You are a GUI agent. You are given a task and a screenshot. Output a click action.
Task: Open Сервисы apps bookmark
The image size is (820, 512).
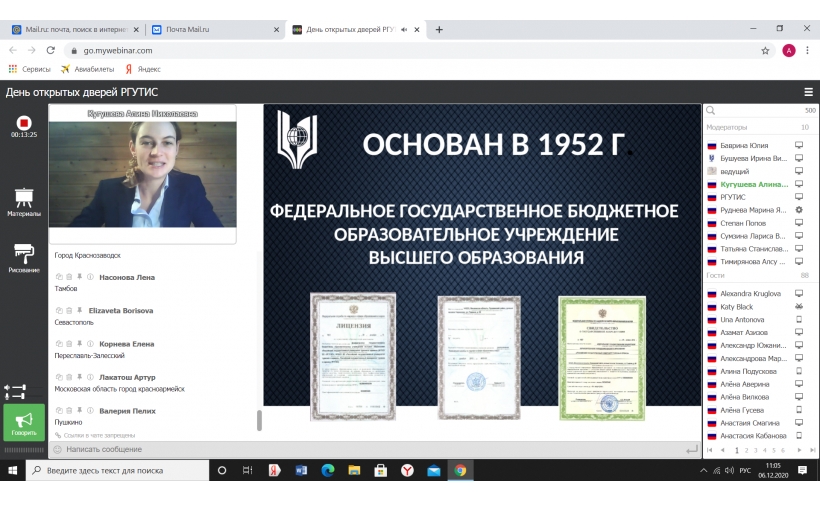coord(30,69)
